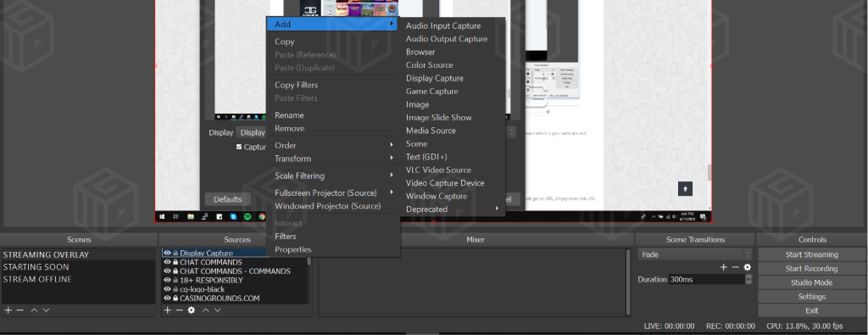The height and width of the screenshot is (335, 868).
Task: Add a new source with plus icon
Action: pyautogui.click(x=168, y=310)
